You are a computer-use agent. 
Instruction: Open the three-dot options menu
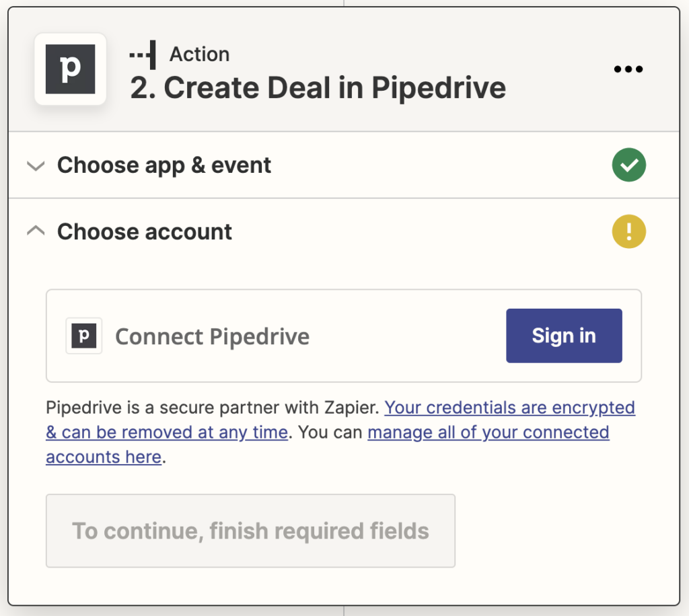pyautogui.click(x=628, y=69)
